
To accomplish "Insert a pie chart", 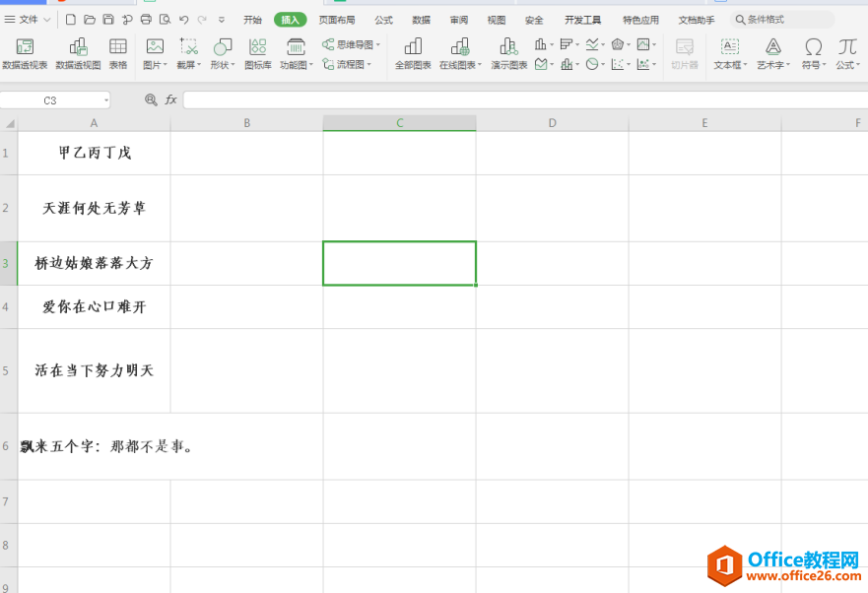I will (x=592, y=64).
